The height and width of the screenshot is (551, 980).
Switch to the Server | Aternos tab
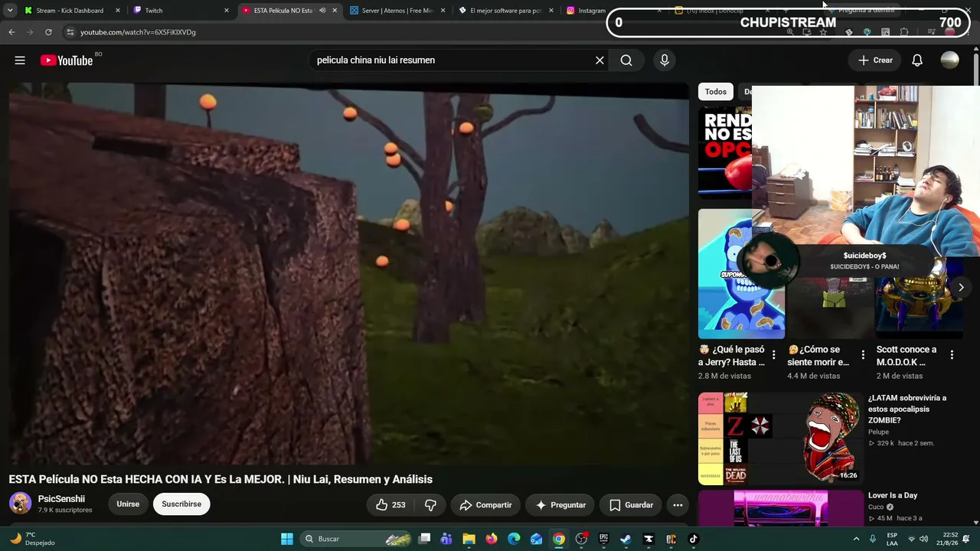(397, 11)
